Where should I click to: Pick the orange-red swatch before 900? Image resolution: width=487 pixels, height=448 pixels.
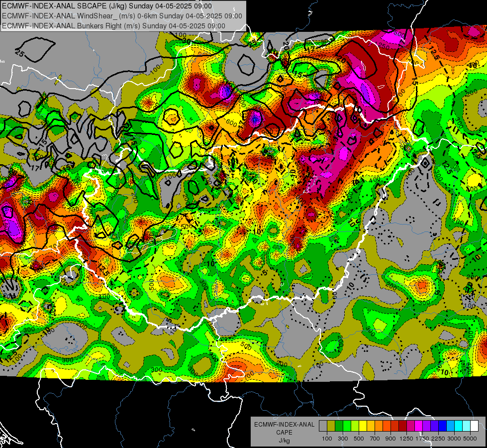click(x=387, y=426)
